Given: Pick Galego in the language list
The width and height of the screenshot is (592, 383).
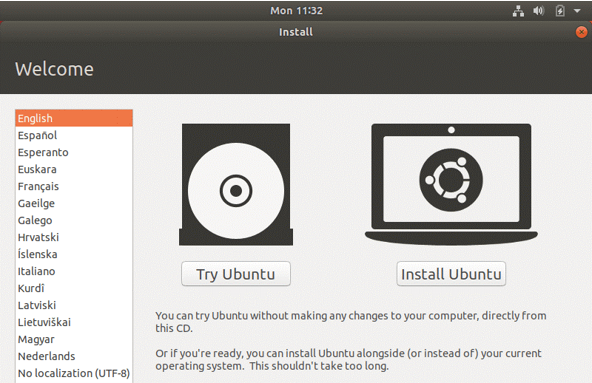Looking at the screenshot, I should point(74,220).
